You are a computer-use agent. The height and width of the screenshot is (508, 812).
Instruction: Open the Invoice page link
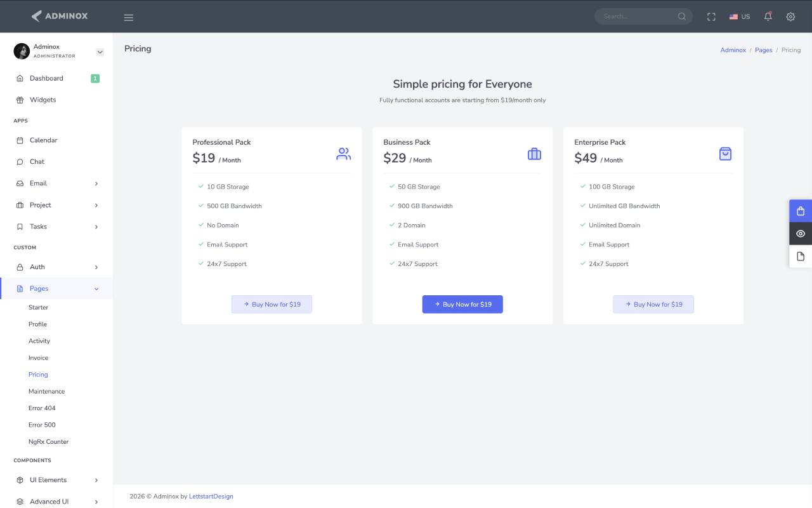point(38,358)
